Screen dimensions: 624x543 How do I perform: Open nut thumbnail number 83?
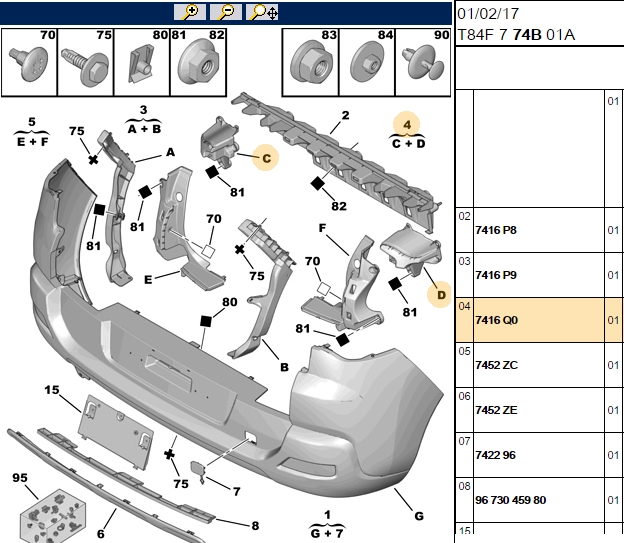[310, 62]
